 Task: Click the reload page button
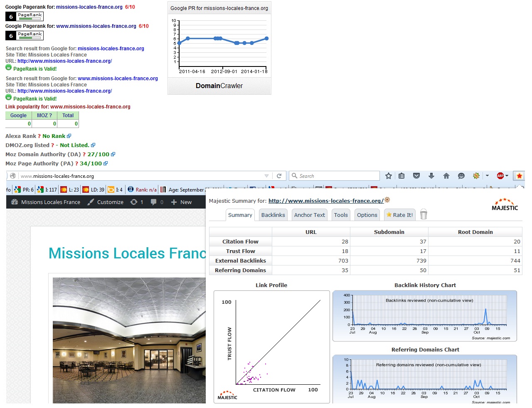coord(279,176)
